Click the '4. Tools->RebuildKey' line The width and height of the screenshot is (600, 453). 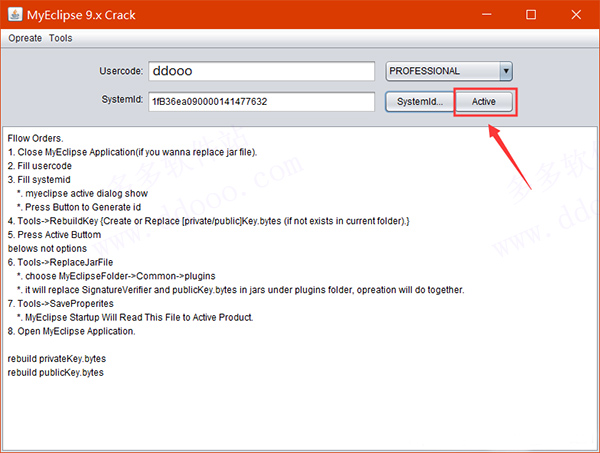pyautogui.click(x=209, y=221)
